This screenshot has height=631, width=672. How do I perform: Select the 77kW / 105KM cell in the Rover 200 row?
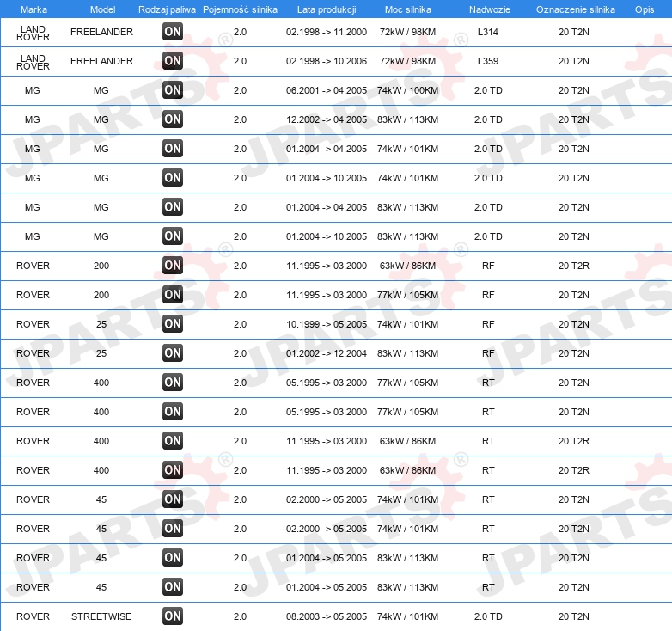407,295
